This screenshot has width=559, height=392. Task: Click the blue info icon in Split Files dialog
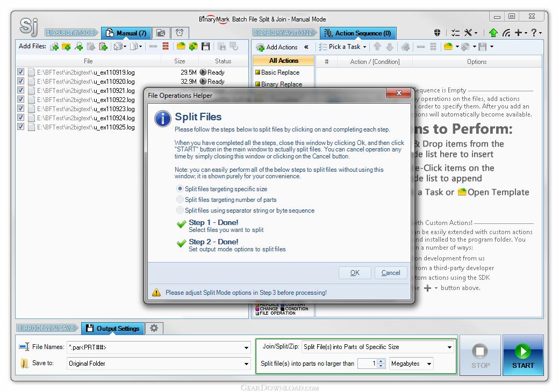pyautogui.click(x=162, y=119)
